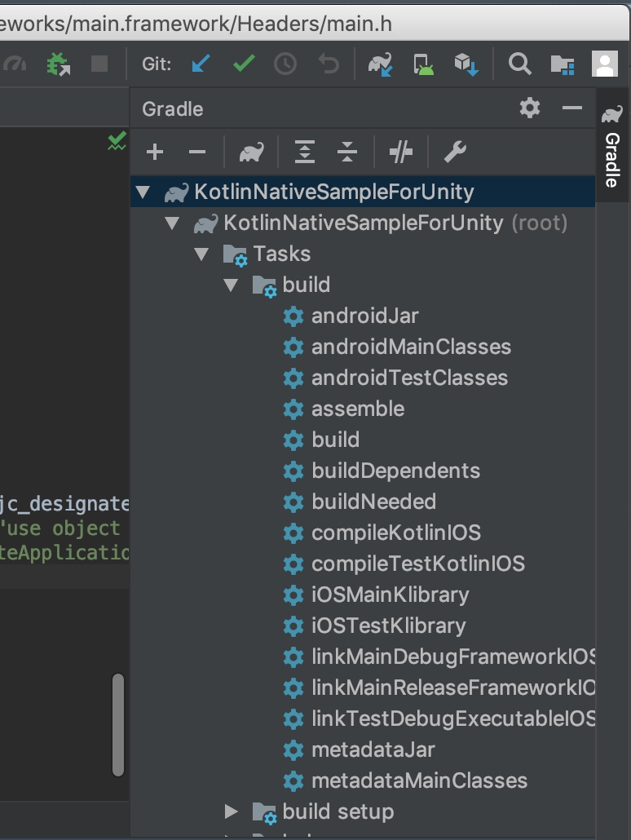Open search everywhere magnifier icon

point(519,64)
